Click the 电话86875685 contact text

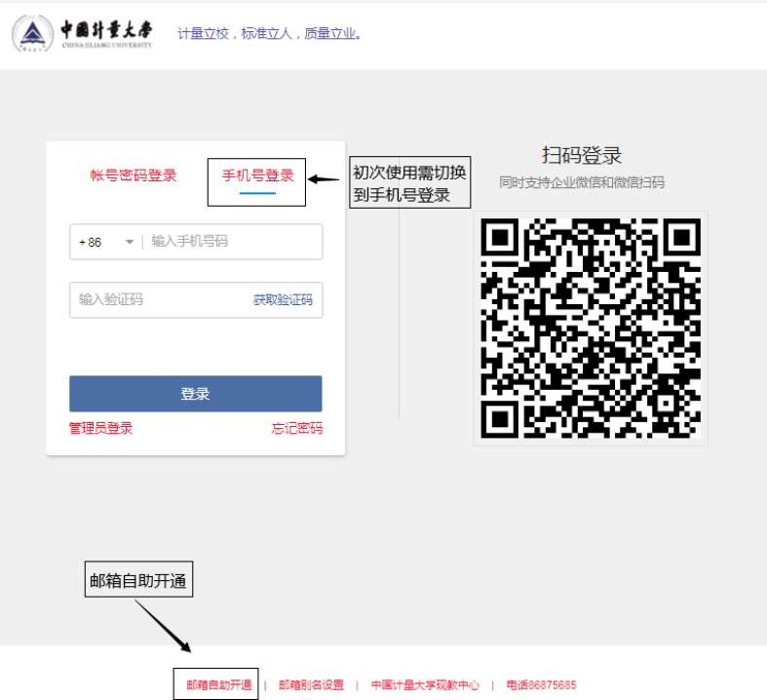[541, 684]
